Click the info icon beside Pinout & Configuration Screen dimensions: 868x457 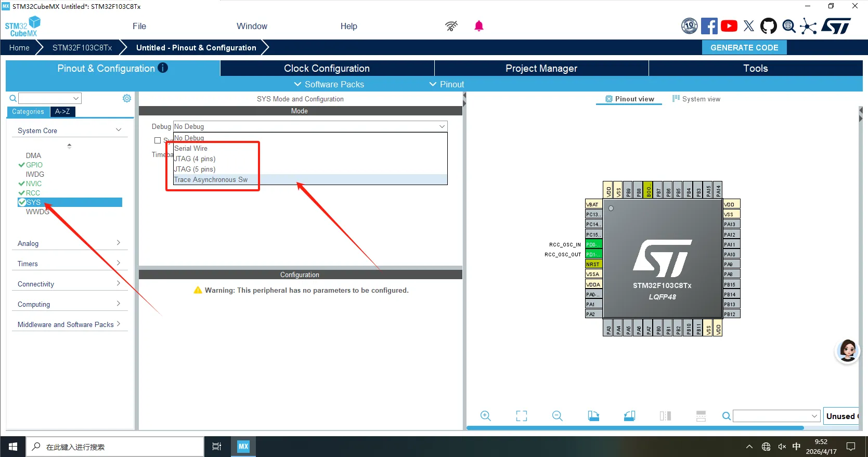click(x=163, y=68)
